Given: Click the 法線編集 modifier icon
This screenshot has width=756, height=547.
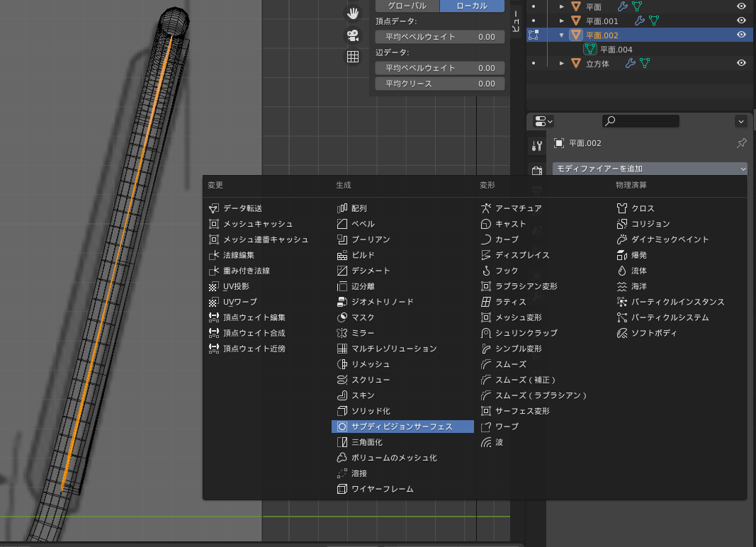Looking at the screenshot, I should 213,255.
